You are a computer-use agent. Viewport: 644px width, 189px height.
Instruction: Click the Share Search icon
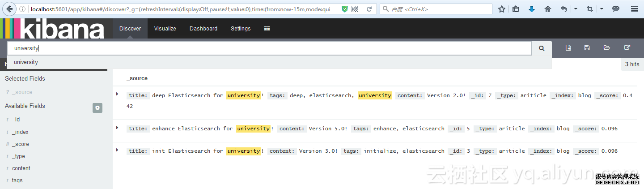click(x=627, y=48)
